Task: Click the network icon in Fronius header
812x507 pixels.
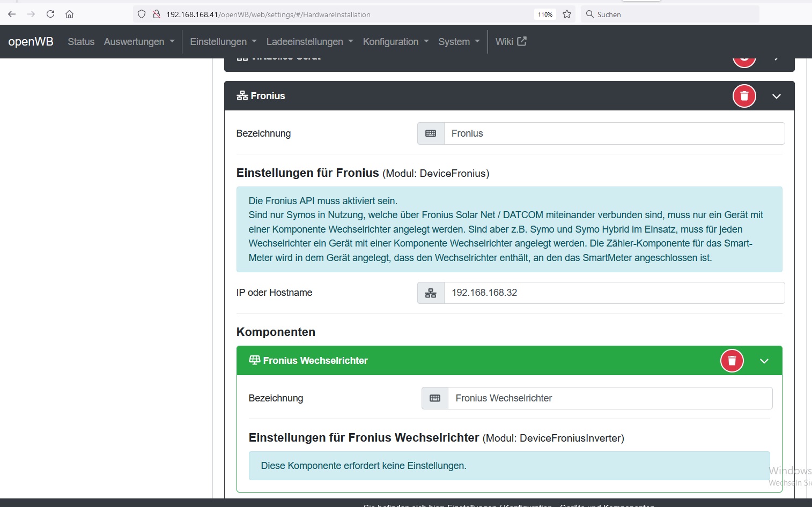Action: pos(242,96)
